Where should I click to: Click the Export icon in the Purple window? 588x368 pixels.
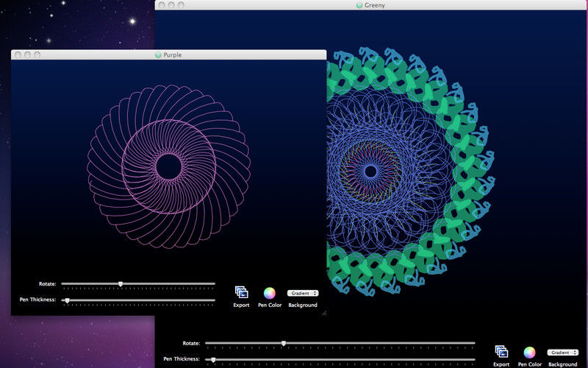click(x=242, y=292)
